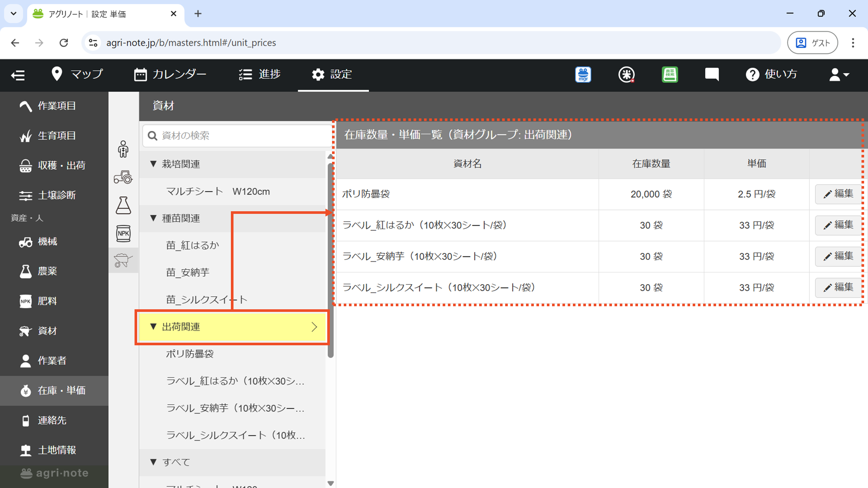Image resolution: width=868 pixels, height=488 pixels.
Task: Select 苗_安納芋 item
Action: 233,272
